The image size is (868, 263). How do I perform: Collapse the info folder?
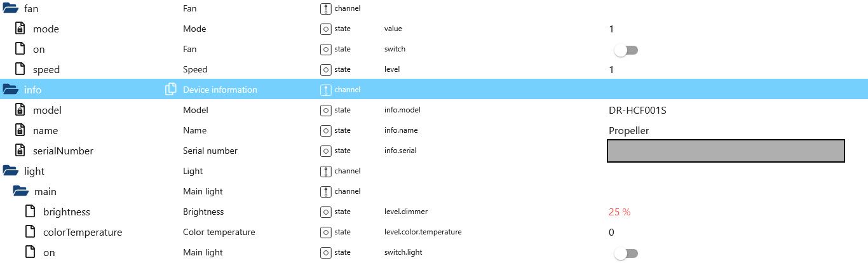pyautogui.click(x=10, y=90)
